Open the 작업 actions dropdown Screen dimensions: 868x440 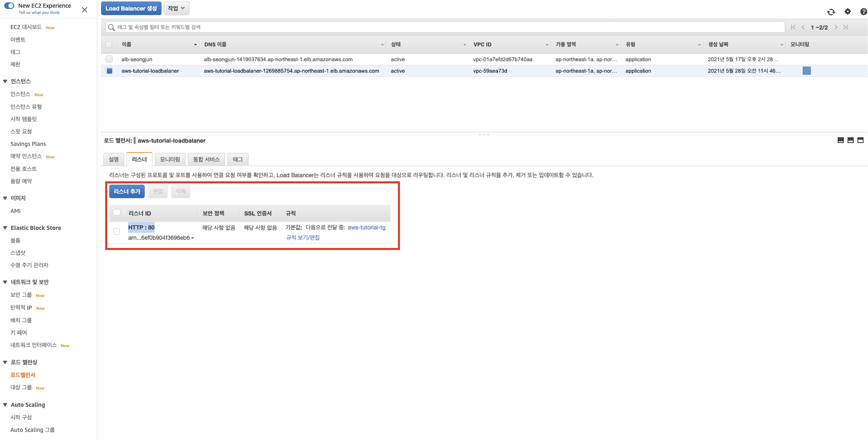click(176, 8)
